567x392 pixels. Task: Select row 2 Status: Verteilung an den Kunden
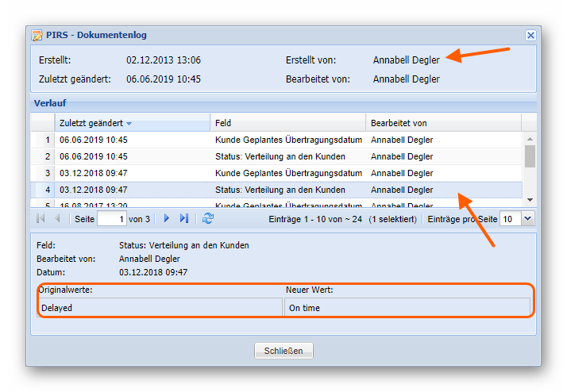click(280, 157)
